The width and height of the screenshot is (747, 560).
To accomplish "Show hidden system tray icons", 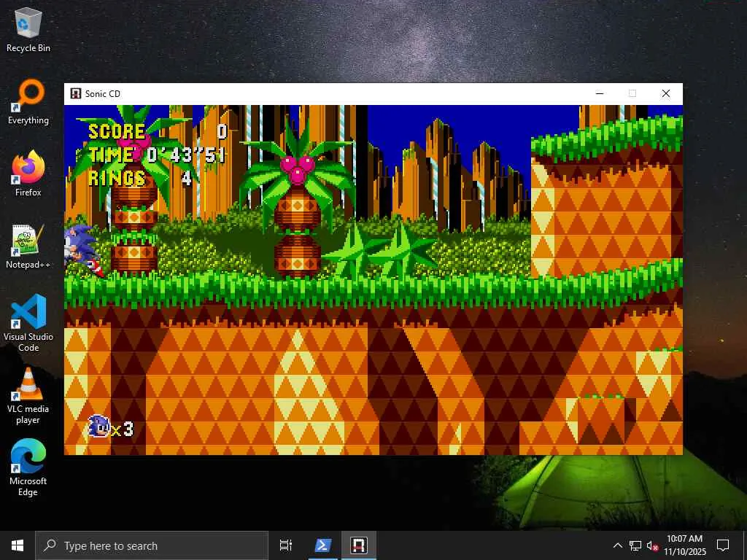I will 617,545.
